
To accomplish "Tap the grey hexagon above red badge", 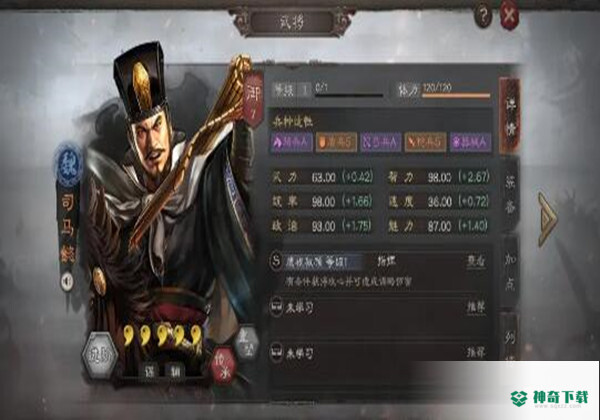I will (x=246, y=343).
